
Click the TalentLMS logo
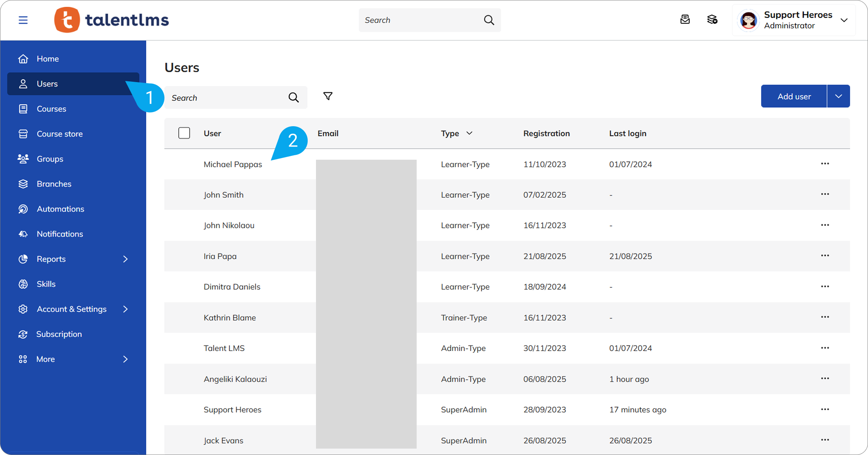(112, 20)
